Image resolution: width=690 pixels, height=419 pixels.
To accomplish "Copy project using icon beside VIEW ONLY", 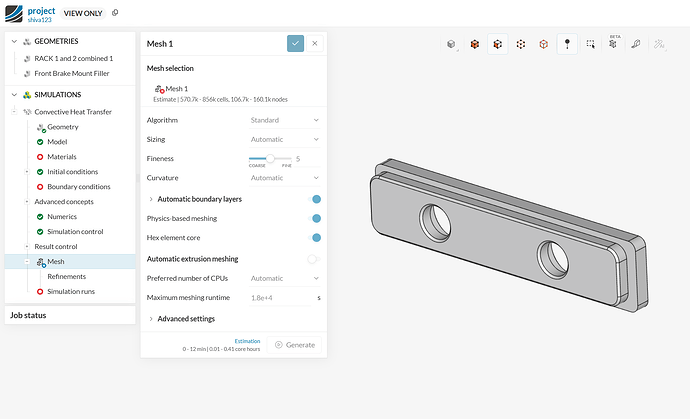I will (115, 13).
